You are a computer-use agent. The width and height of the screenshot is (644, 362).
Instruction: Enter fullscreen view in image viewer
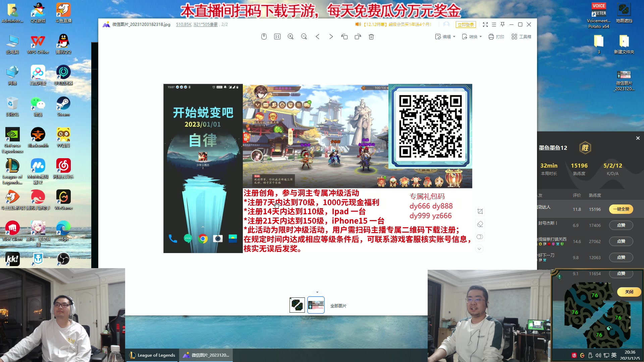pyautogui.click(x=485, y=24)
